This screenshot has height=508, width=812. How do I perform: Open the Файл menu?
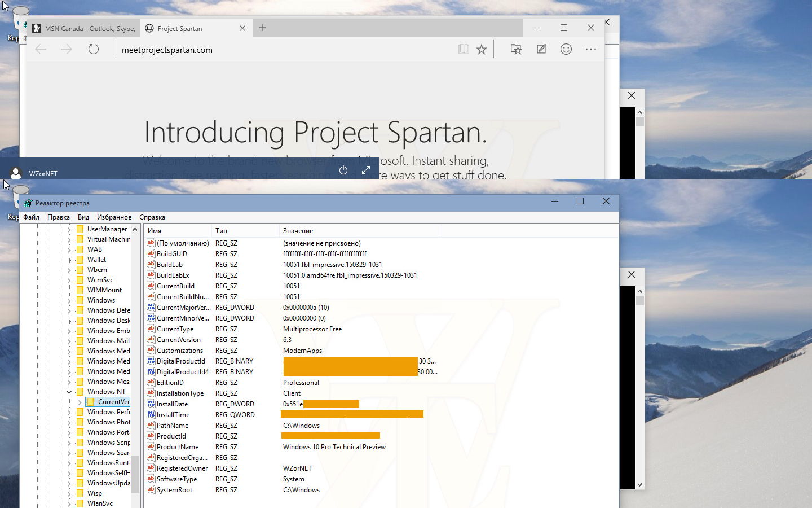pos(32,217)
